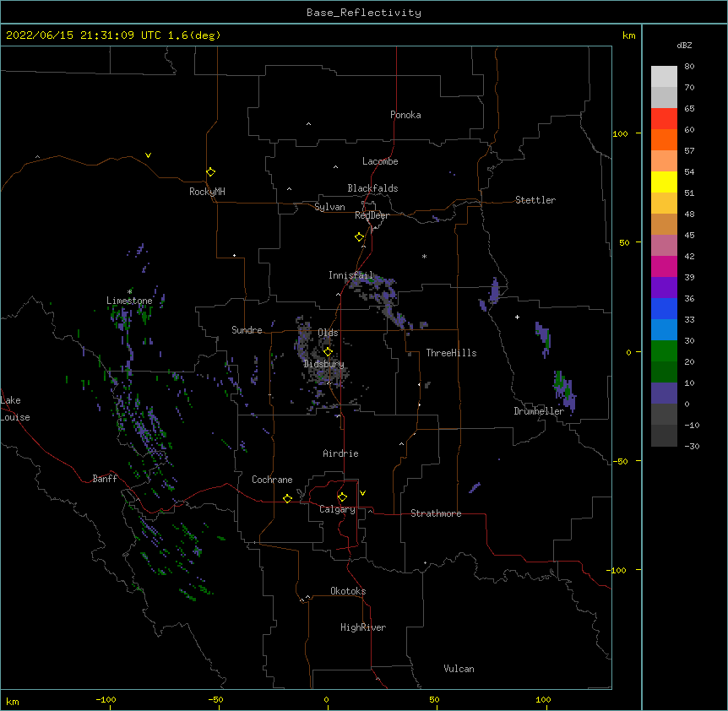728x711 pixels.
Task: Click the asterisk marker above Limestone
Action: point(129,291)
